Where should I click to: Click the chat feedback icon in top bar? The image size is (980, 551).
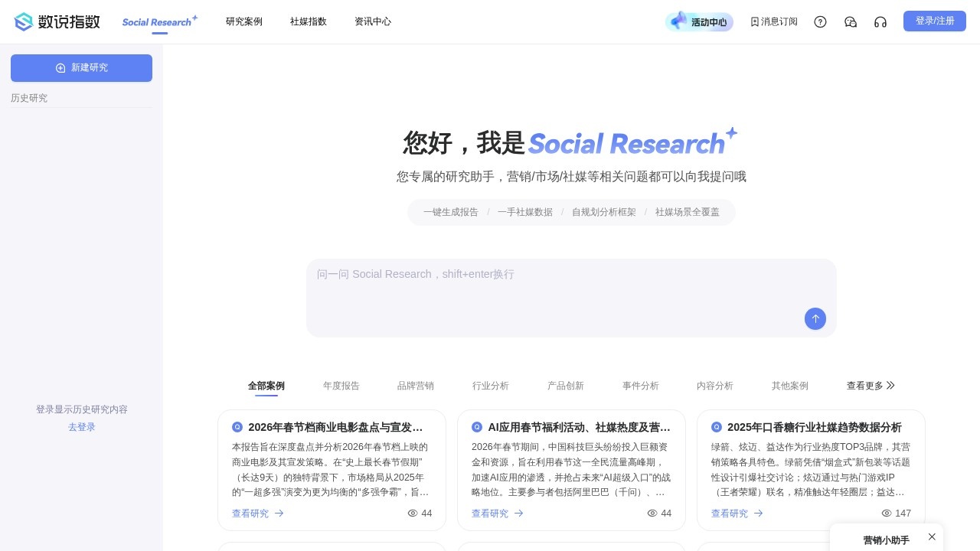tap(851, 21)
